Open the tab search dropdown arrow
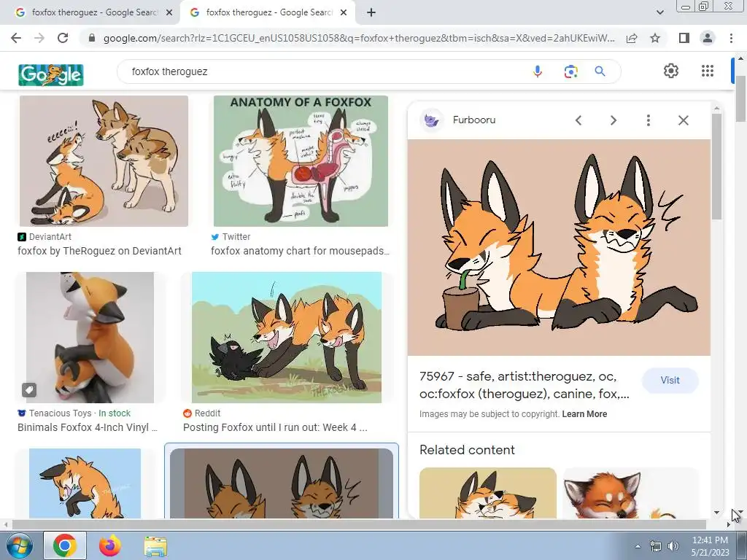Viewport: 747px width, 560px height. click(659, 13)
